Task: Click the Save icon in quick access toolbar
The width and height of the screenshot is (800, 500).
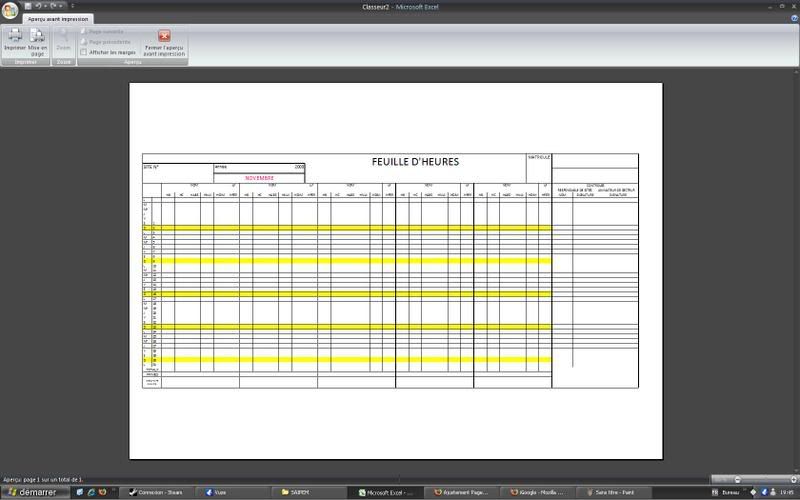Action: pyautogui.click(x=26, y=6)
